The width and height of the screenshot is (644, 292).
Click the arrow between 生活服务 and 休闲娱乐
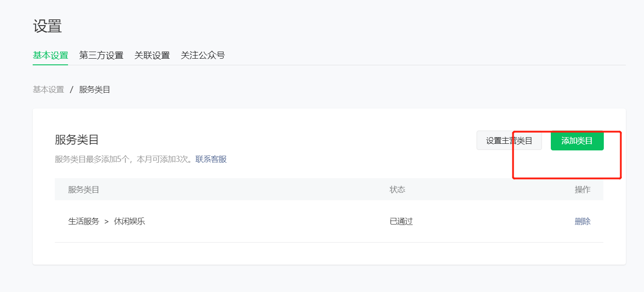click(106, 222)
